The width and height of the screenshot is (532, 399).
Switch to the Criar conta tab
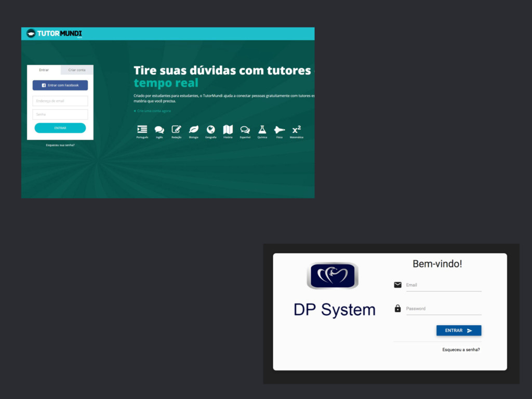tap(77, 70)
